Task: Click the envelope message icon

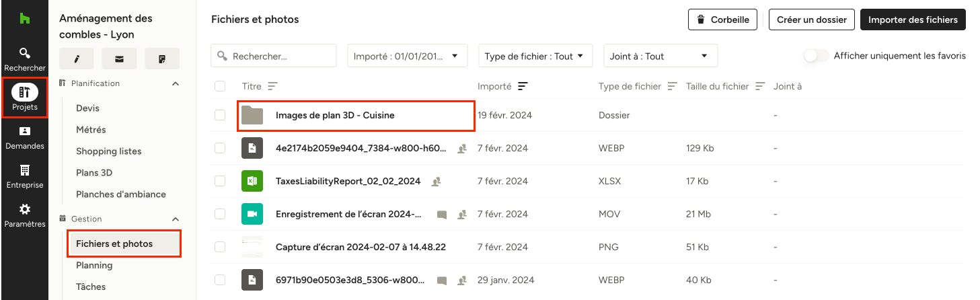Action: [x=119, y=59]
